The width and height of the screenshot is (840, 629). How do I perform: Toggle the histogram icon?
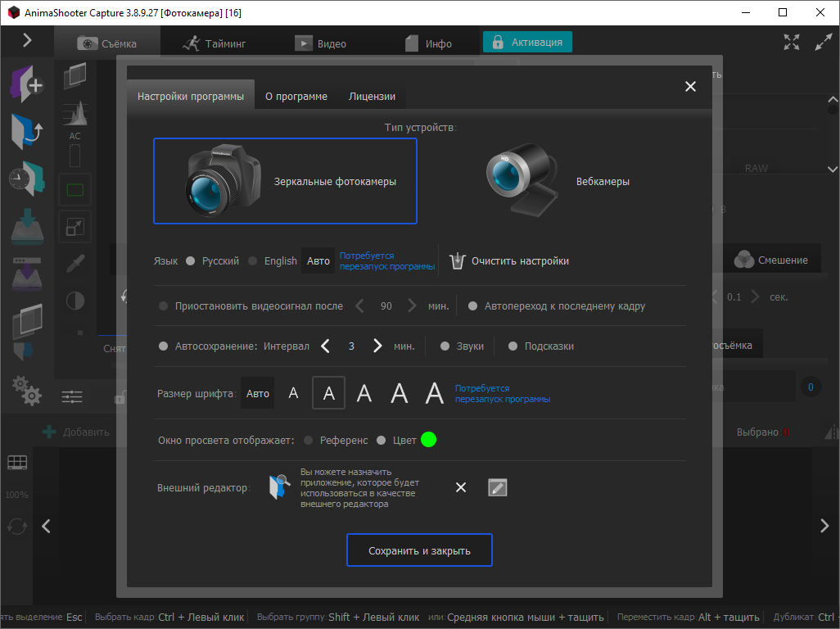coord(75,113)
